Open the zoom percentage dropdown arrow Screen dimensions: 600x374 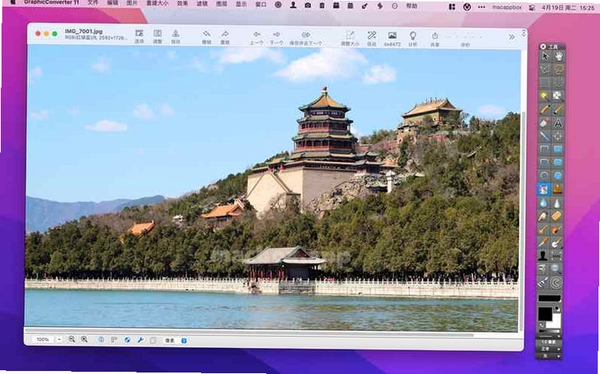59,340
